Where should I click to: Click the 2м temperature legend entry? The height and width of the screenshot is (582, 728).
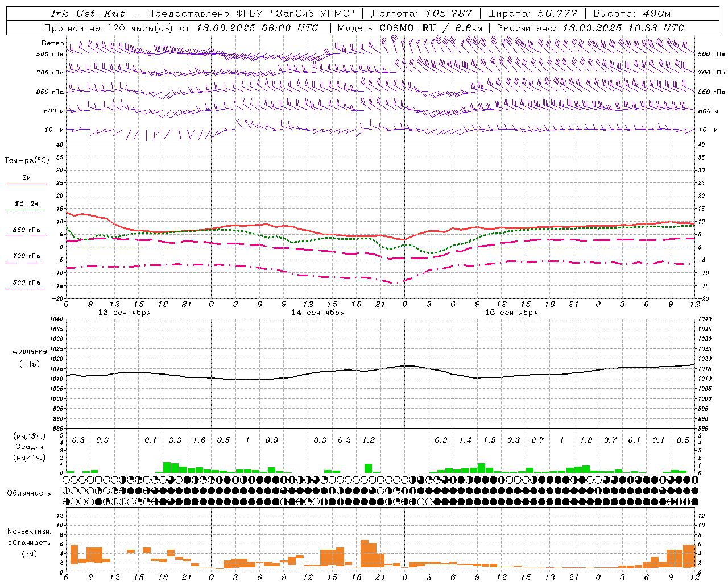pyautogui.click(x=27, y=178)
